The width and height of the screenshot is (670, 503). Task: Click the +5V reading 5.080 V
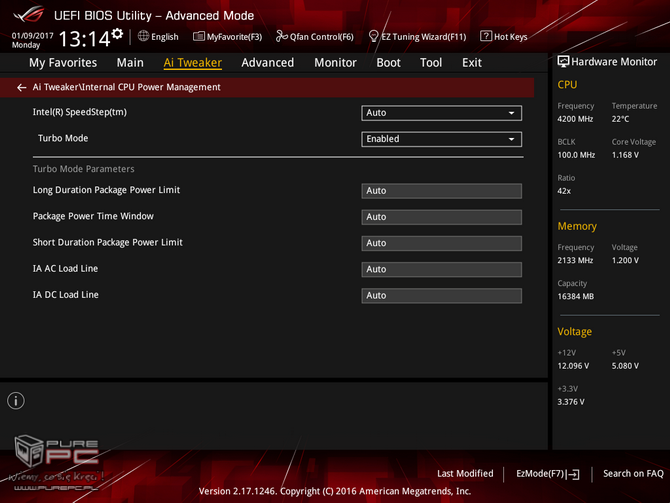tap(625, 366)
